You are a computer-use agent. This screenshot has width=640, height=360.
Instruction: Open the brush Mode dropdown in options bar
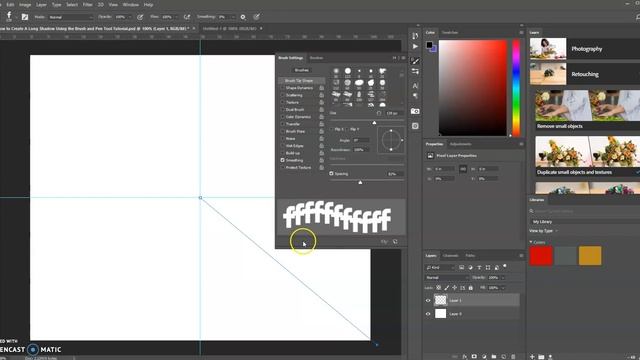pyautogui.click(x=71, y=17)
